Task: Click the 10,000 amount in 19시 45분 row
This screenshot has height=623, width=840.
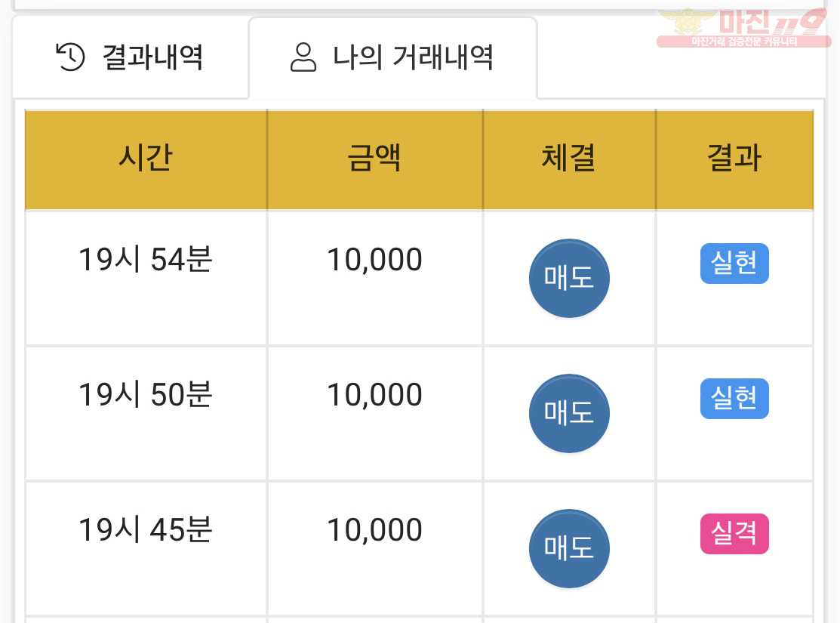Action: [374, 531]
